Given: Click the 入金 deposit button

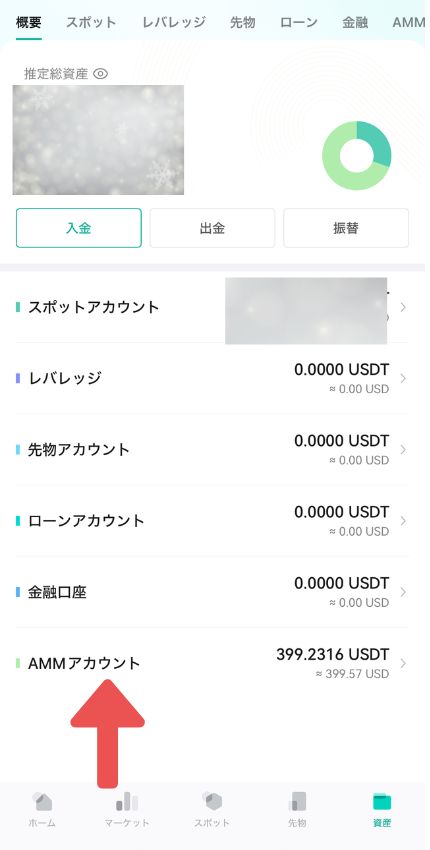Looking at the screenshot, I should pyautogui.click(x=79, y=228).
